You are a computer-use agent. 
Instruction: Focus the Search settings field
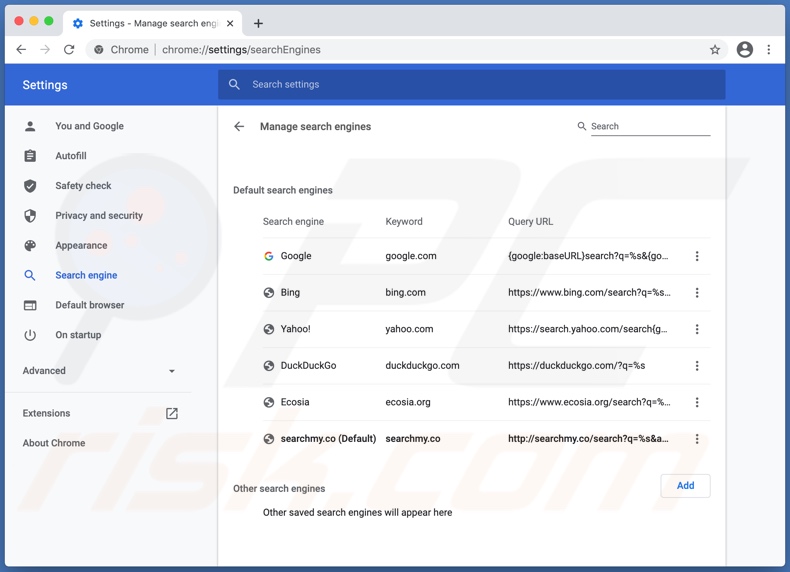coord(472,84)
